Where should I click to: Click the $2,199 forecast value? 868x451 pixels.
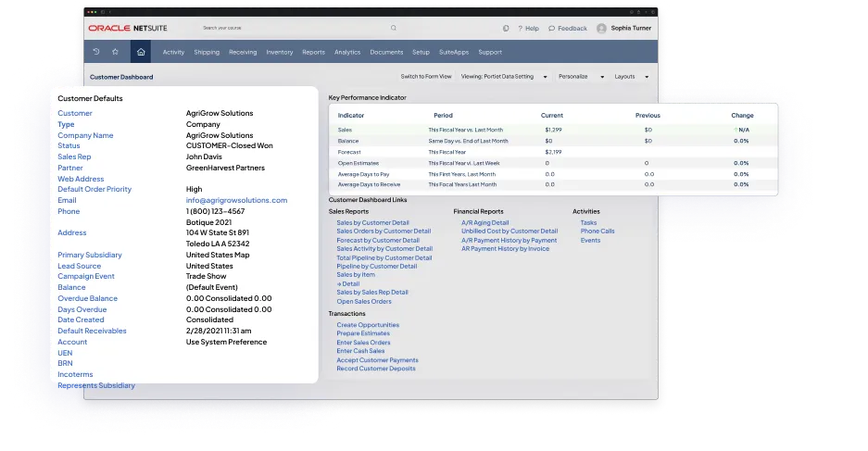pyautogui.click(x=553, y=152)
